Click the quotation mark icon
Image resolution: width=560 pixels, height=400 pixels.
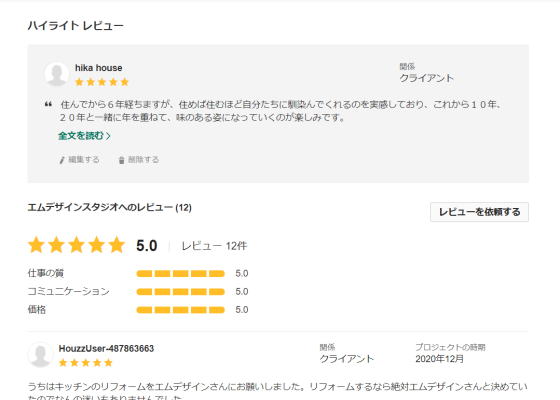point(48,105)
